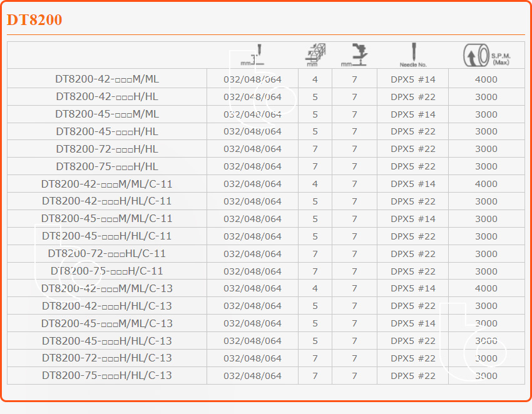Select model DT8200-72-□□□HL/C-11
This screenshot has height=414, width=532.
pos(107,253)
